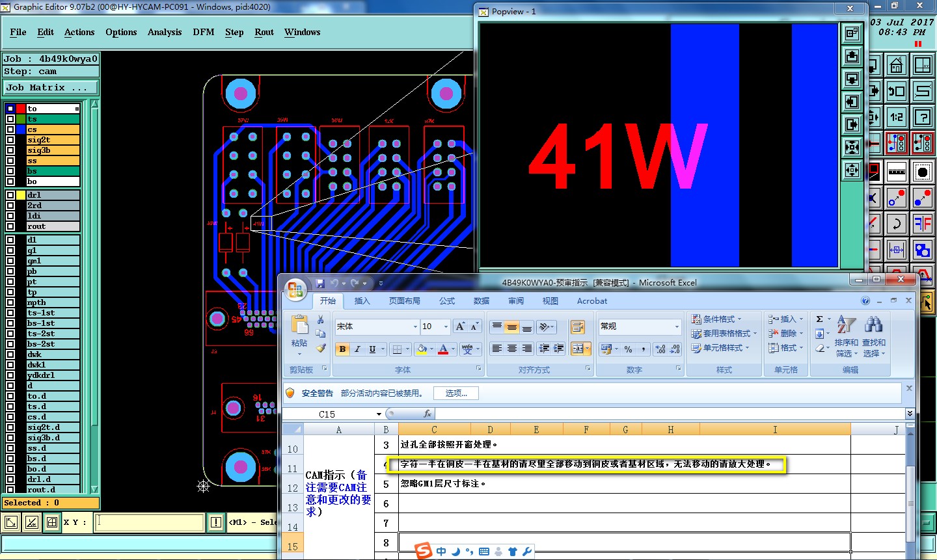This screenshot has width=937, height=560.
Task: Toggle checkbox for layer drl
Action: [10, 195]
